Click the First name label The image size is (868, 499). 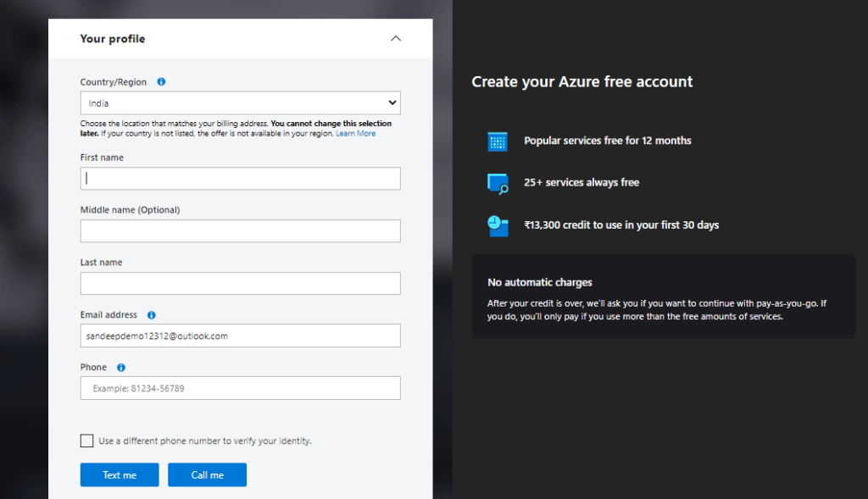tap(102, 158)
